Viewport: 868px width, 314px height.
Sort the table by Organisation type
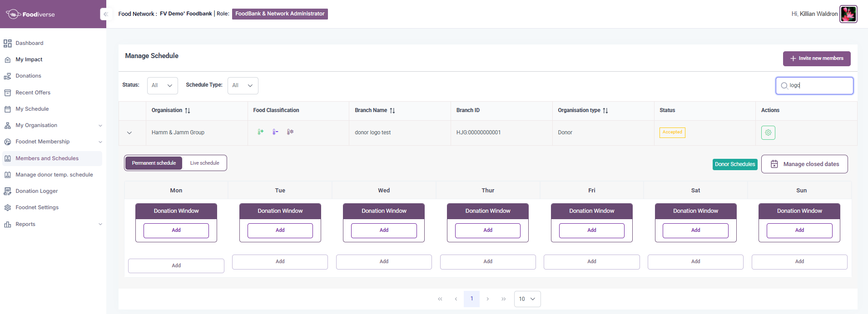[x=605, y=111]
